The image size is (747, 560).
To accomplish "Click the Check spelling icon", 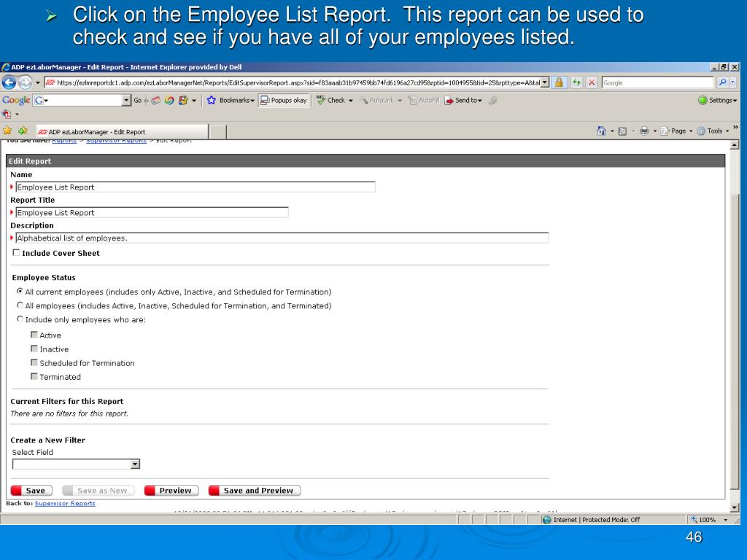I will (x=321, y=100).
